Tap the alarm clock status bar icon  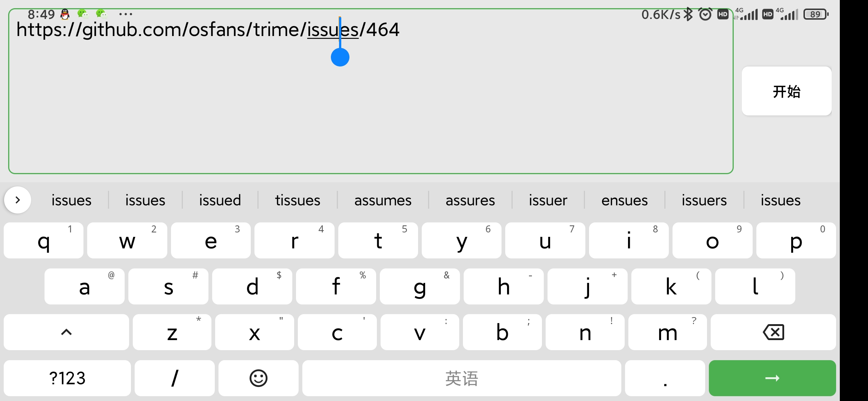pos(705,14)
